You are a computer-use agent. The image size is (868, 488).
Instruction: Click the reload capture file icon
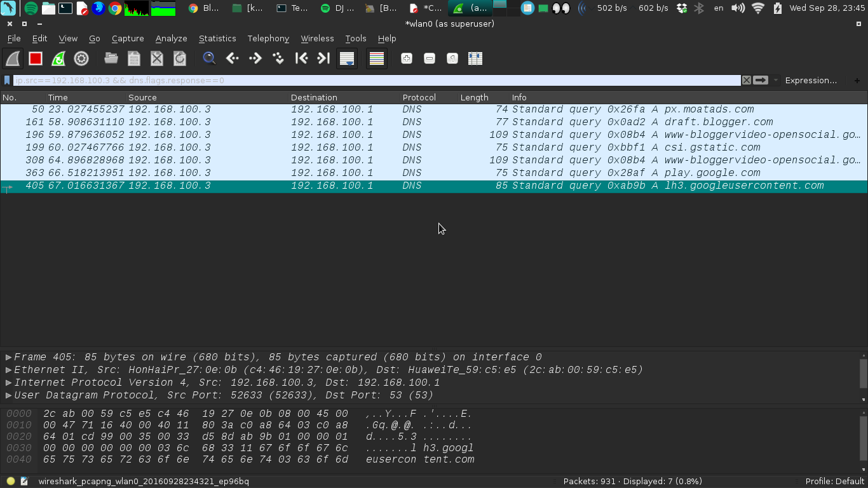pos(180,58)
